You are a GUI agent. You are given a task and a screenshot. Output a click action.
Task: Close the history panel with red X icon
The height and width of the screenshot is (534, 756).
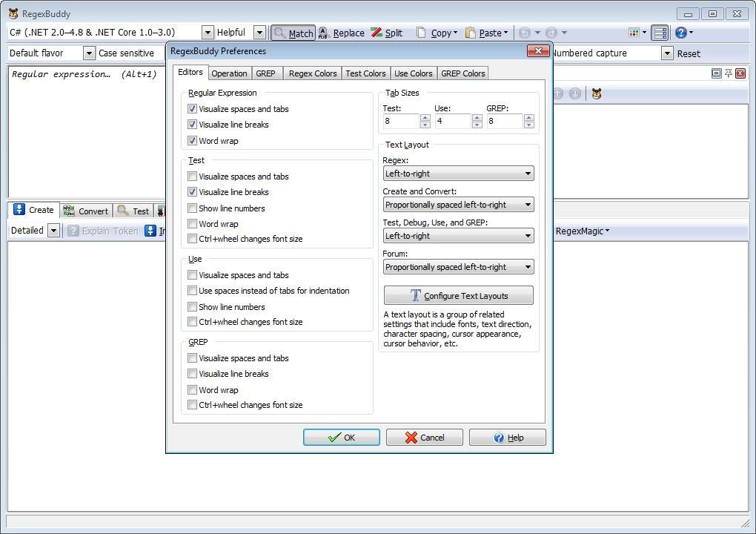point(740,73)
